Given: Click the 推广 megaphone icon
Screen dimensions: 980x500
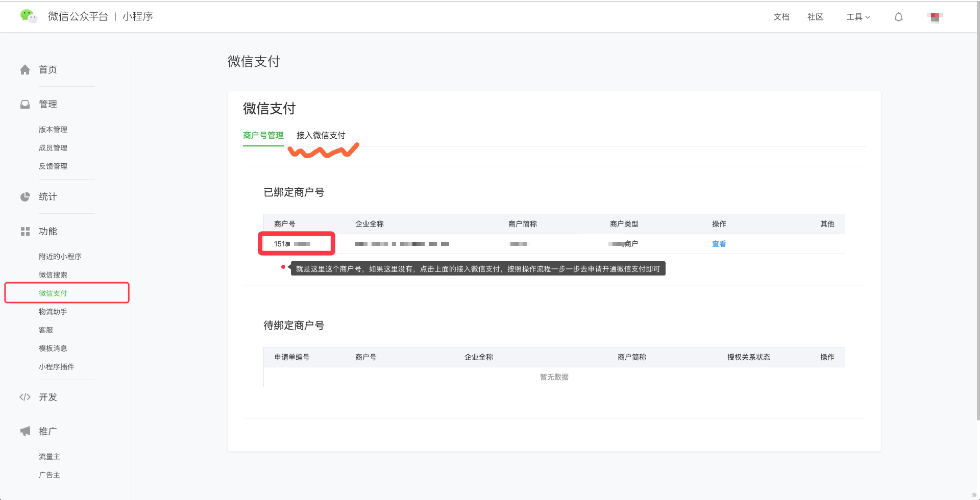Looking at the screenshot, I should click(x=25, y=431).
